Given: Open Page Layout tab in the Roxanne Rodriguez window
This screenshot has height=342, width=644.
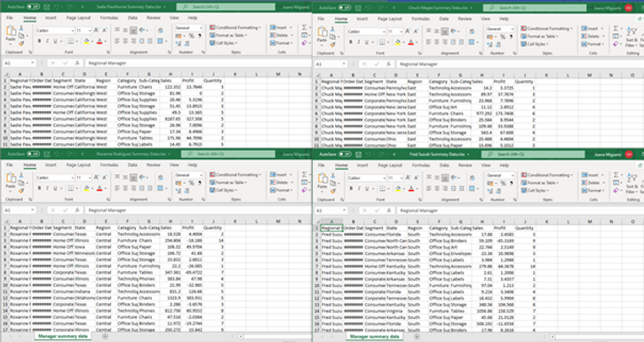Looking at the screenshot, I should [x=78, y=164].
